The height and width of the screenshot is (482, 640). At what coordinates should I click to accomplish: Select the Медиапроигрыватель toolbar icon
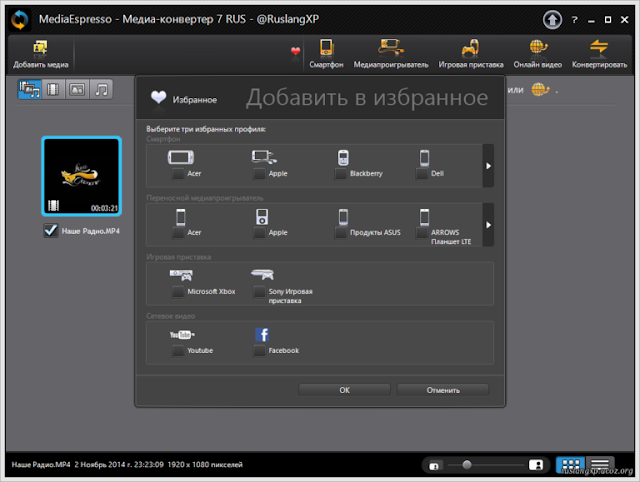click(391, 54)
